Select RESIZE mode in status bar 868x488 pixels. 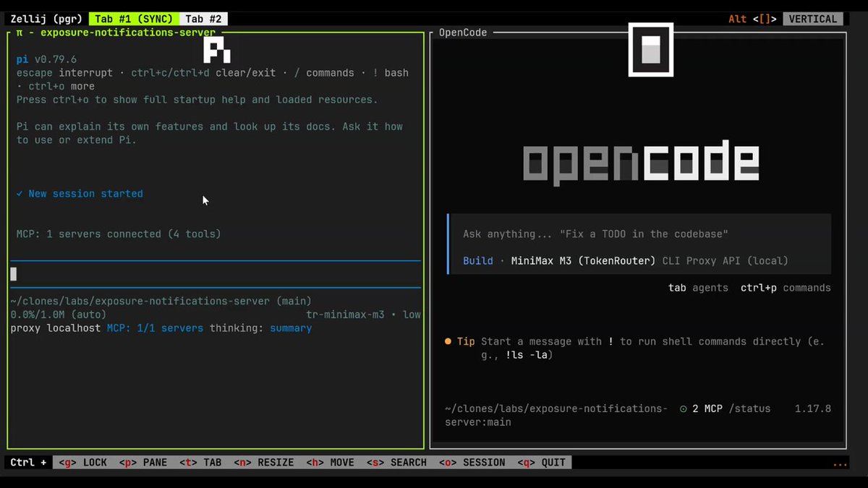click(263, 462)
